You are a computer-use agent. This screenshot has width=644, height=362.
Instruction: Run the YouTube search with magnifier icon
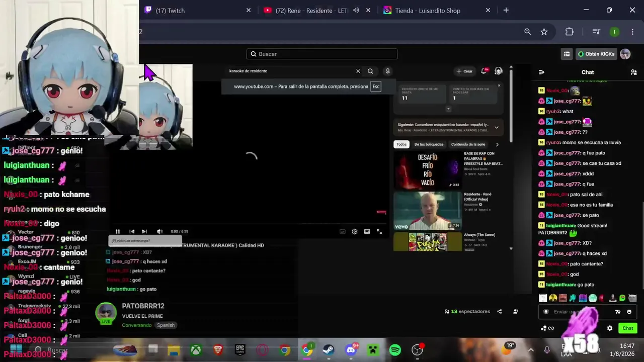pos(370,71)
